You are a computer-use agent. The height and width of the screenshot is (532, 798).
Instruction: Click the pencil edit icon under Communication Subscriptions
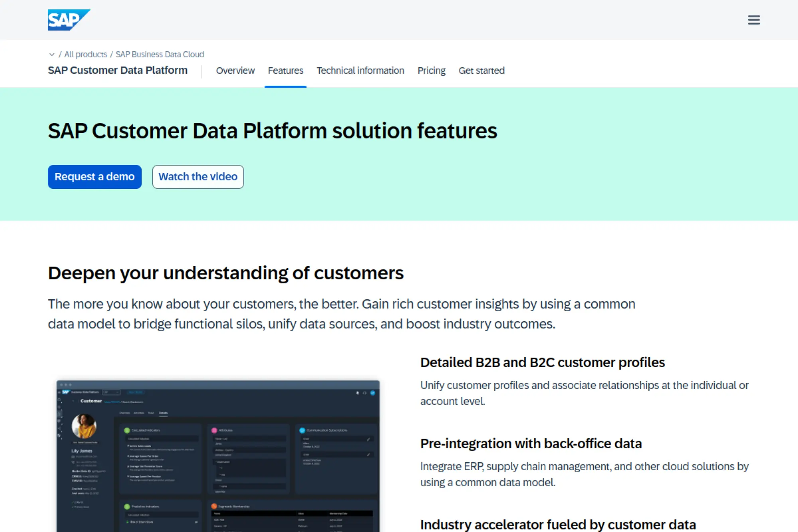pyautogui.click(x=369, y=440)
